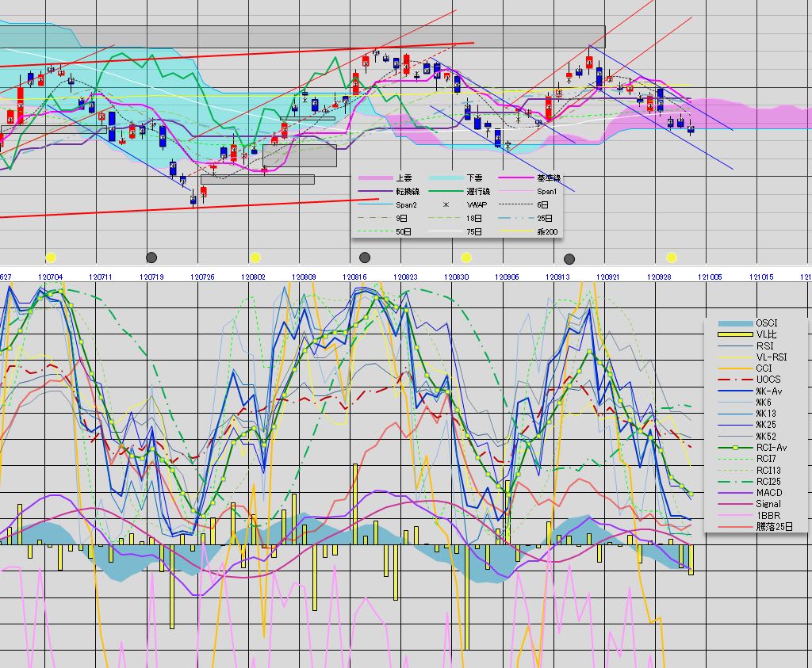Screen dimensions: 812x668
Task: Click the 75日 moving average legend label
Action: 474,232
